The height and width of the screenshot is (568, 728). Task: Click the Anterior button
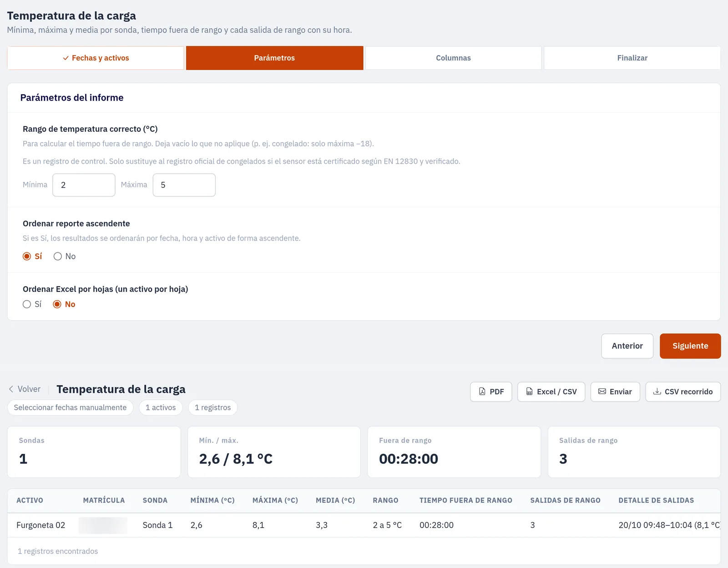click(627, 346)
